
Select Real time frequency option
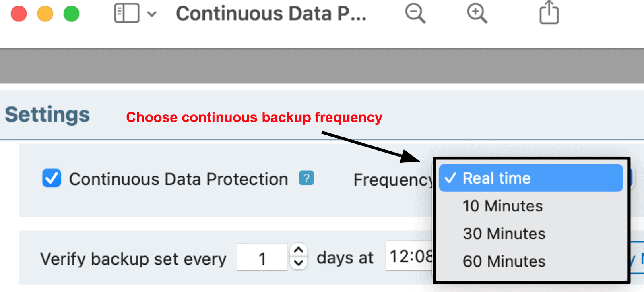coord(531,178)
